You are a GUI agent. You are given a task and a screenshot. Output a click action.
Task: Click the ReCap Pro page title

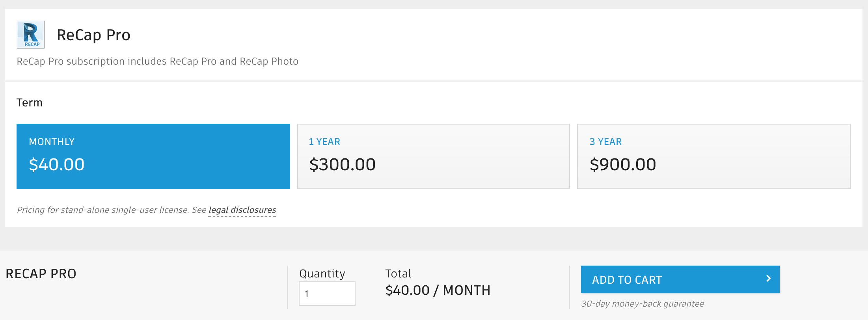tap(93, 35)
